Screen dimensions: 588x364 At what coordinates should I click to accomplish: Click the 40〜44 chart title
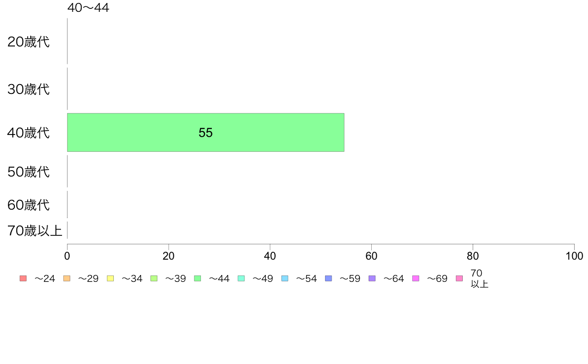click(88, 7)
